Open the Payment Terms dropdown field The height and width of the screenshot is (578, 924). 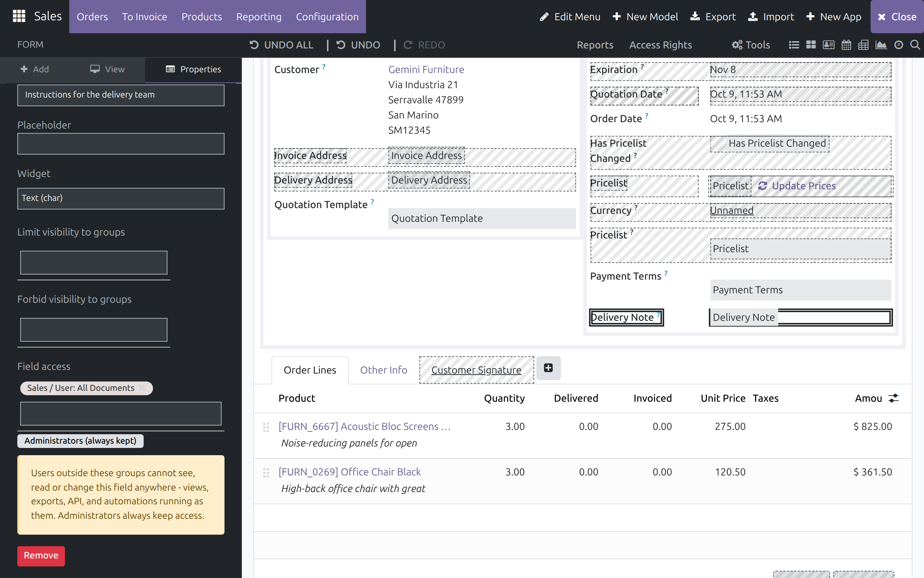coord(801,290)
